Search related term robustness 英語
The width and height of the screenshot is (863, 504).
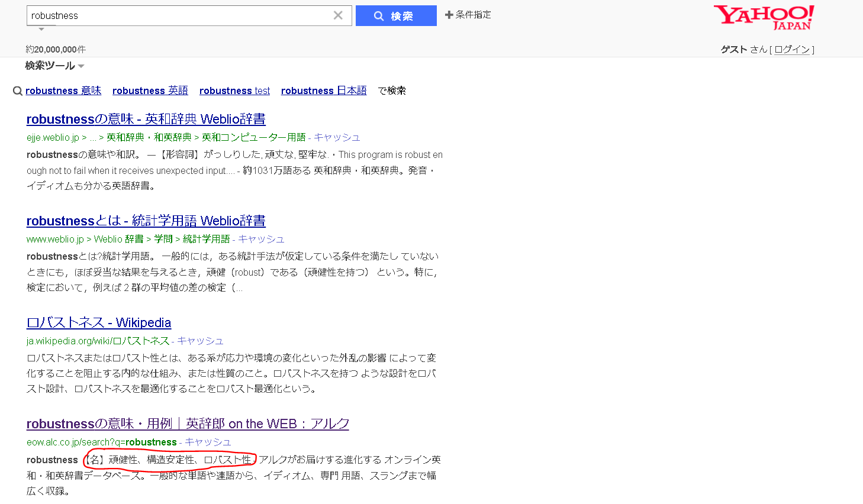point(150,91)
